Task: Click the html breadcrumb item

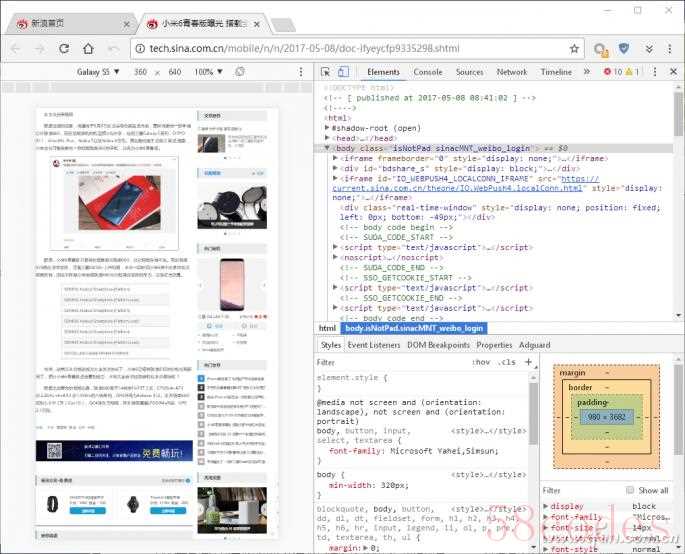Action: point(327,328)
